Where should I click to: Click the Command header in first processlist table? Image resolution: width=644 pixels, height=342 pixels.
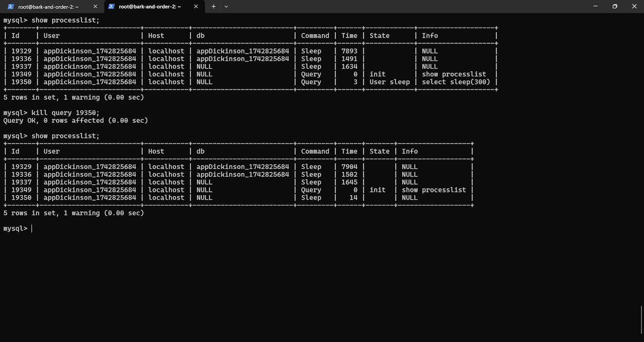[x=315, y=36]
